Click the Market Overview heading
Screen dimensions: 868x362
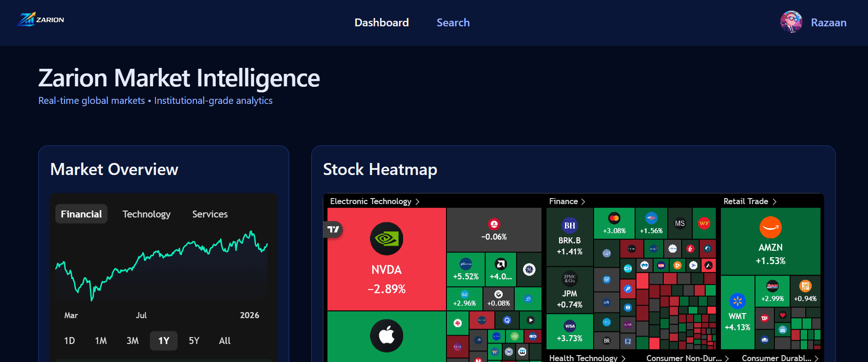coord(114,169)
